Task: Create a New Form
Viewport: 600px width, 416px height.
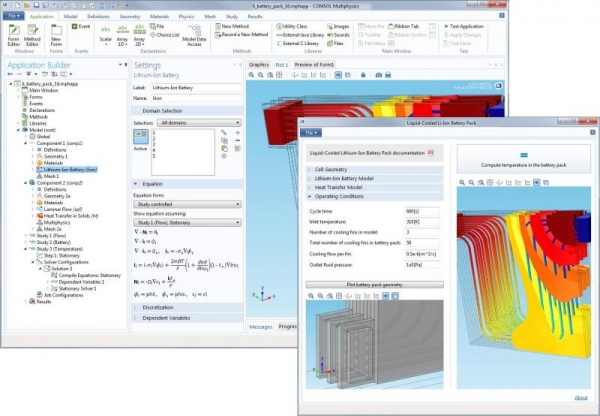Action: [56, 35]
